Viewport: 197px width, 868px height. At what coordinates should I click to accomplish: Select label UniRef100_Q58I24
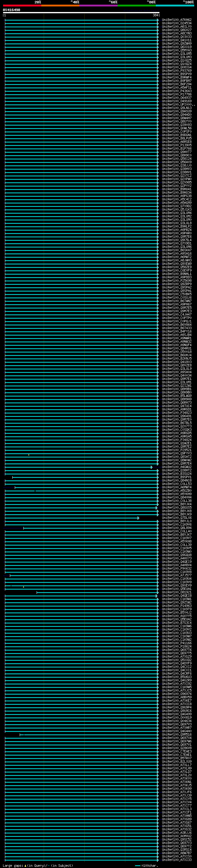(x=176, y=159)
